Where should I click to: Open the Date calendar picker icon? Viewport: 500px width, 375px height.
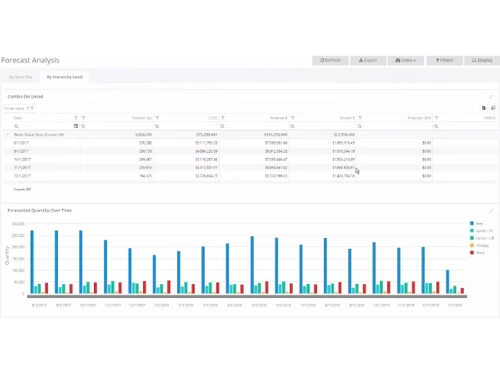pyautogui.click(x=76, y=126)
